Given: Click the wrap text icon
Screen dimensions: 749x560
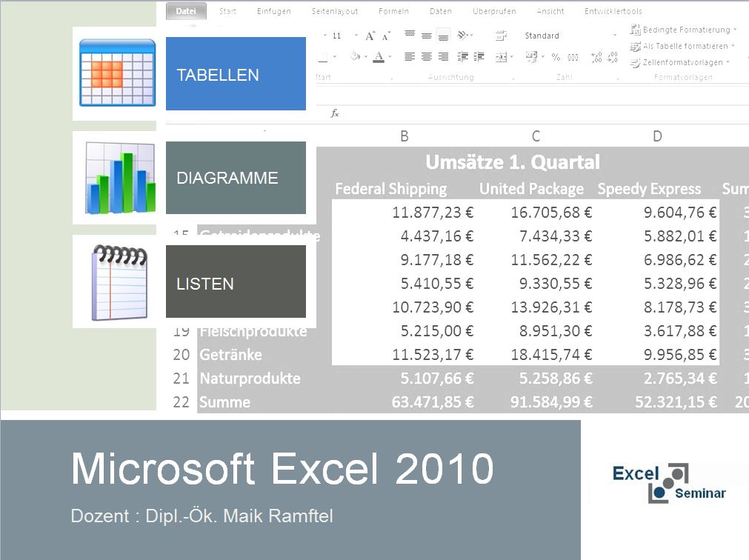Looking at the screenshot, I should [501, 36].
